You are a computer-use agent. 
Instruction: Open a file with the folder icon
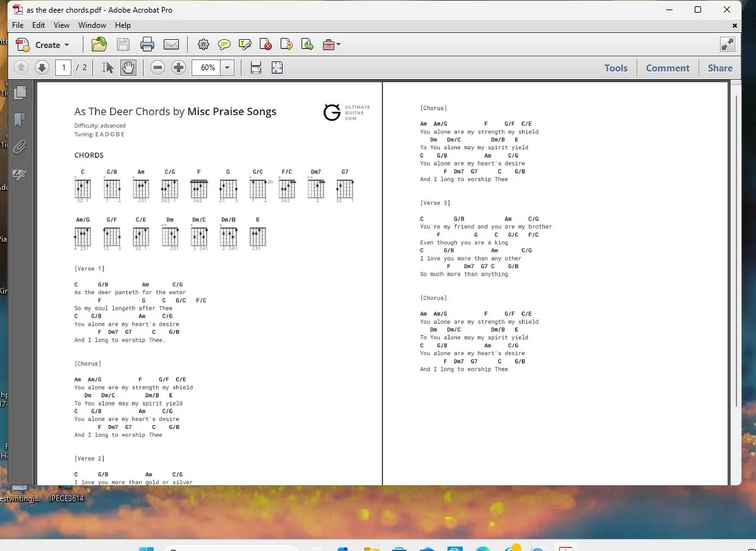pos(99,44)
